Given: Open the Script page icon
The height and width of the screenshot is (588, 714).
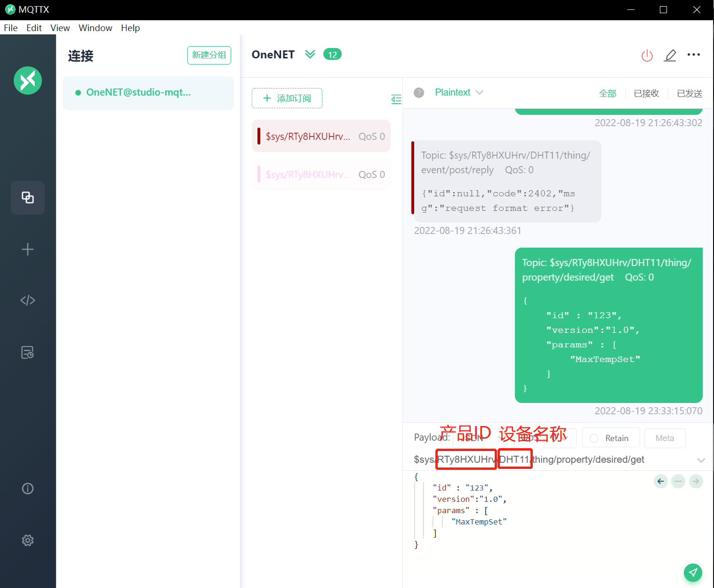Looking at the screenshot, I should click(x=28, y=300).
